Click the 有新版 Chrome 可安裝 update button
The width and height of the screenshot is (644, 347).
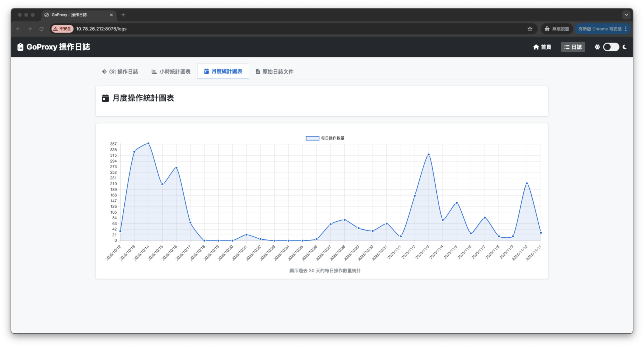click(600, 29)
